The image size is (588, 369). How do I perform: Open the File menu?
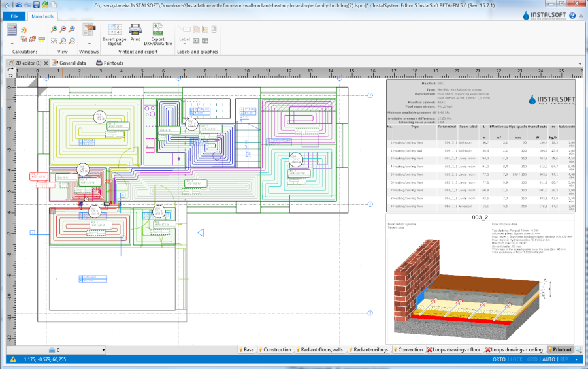click(x=14, y=16)
